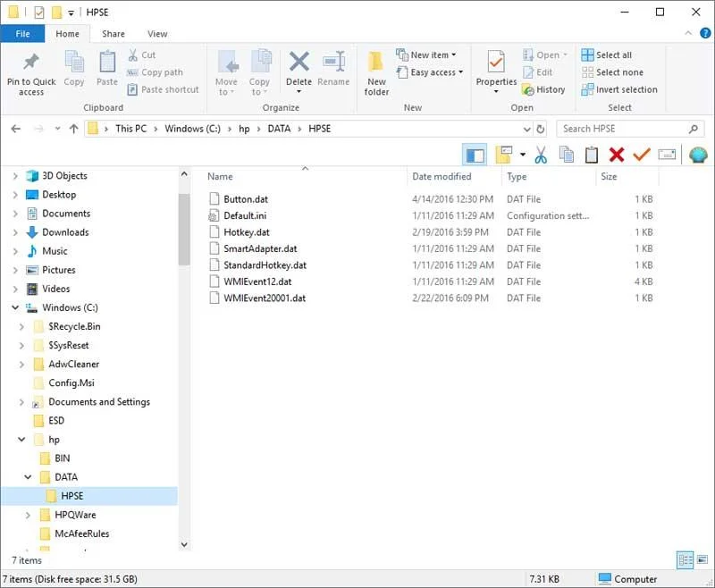Click DATA in the breadcrumb path
The width and height of the screenshot is (715, 588).
click(x=279, y=129)
